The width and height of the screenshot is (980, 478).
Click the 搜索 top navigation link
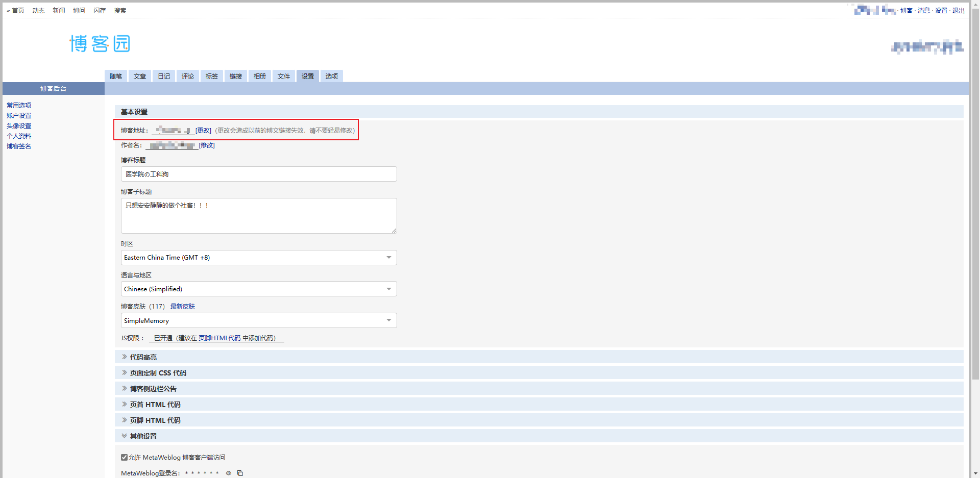pyautogui.click(x=120, y=11)
